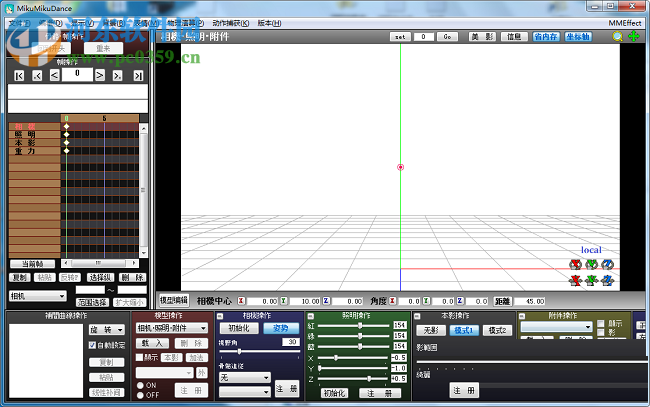Toggle the 坐标轴 axis display button
650x407 pixels.
click(578, 37)
